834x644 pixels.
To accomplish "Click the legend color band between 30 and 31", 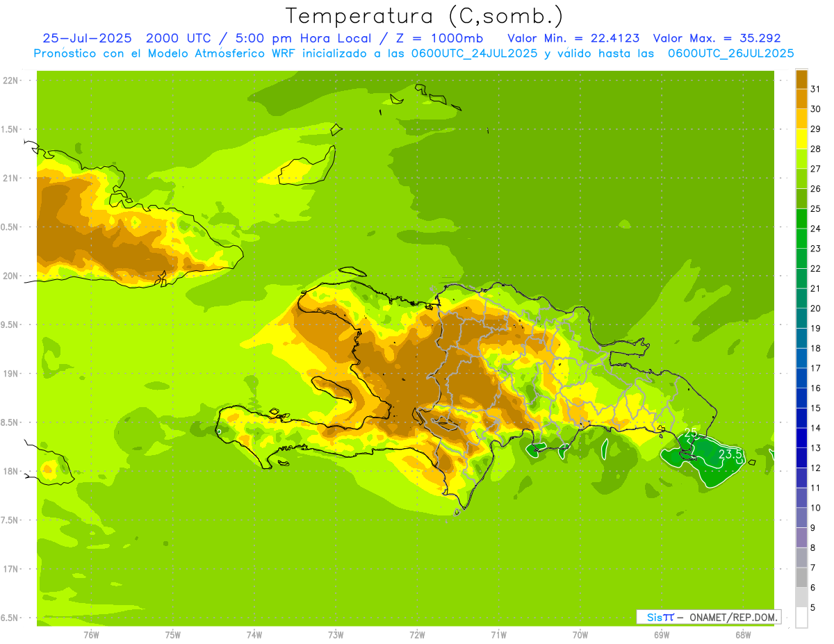I will click(801, 99).
